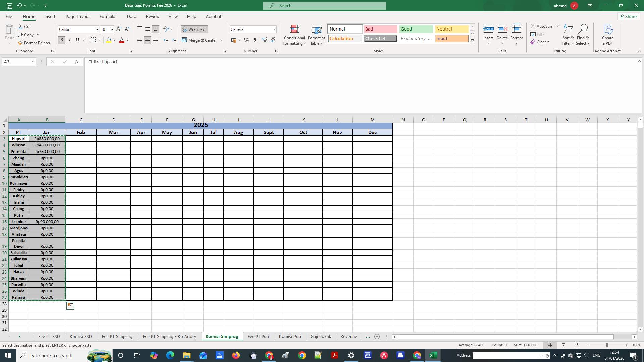Expand the Number Format dropdown showing General
This screenshot has width=644, height=362.
pos(275,29)
